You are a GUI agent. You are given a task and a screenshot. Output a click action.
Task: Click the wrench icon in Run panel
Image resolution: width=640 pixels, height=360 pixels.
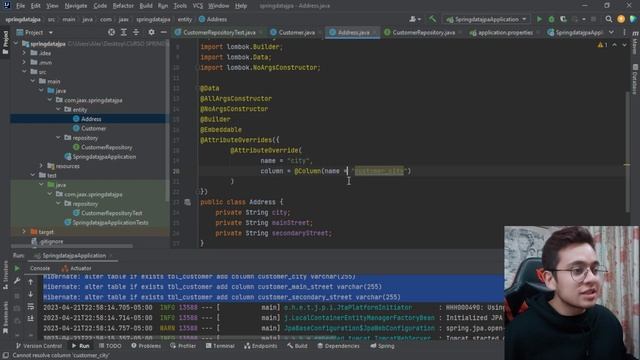click(x=17, y=281)
